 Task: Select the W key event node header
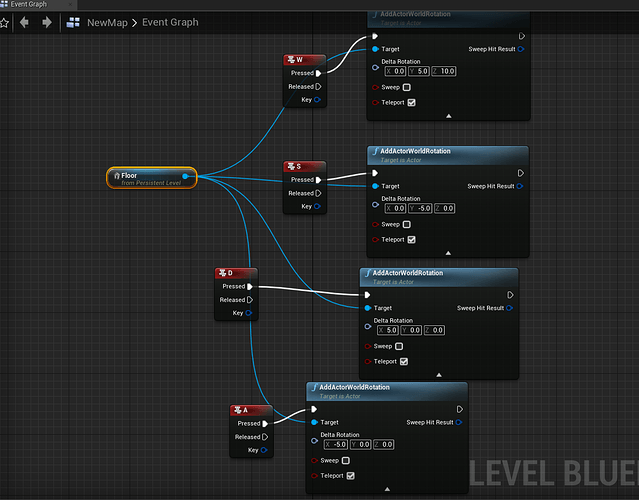304,60
